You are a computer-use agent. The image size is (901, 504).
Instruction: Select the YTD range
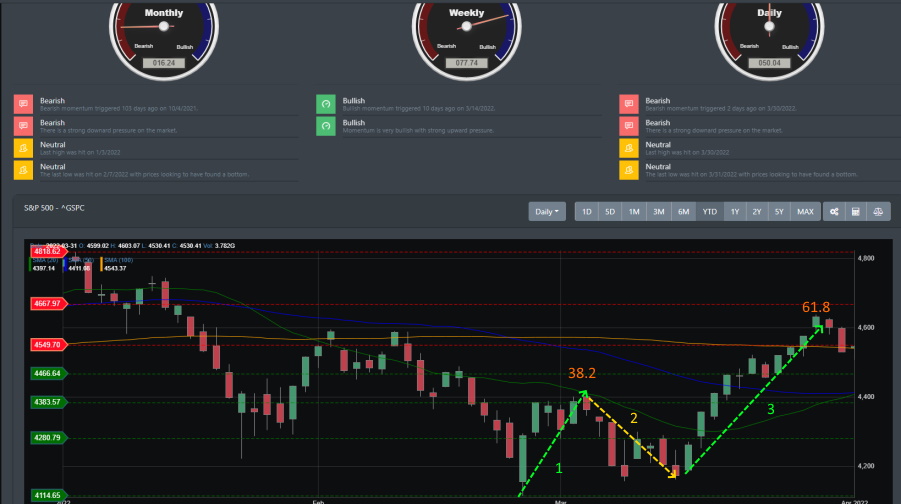[x=710, y=211]
